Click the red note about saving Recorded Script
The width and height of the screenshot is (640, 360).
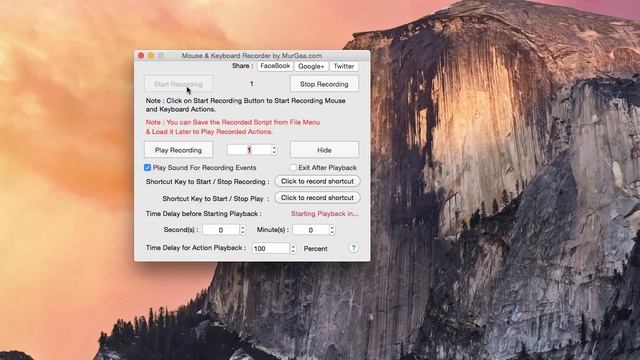[x=233, y=127]
